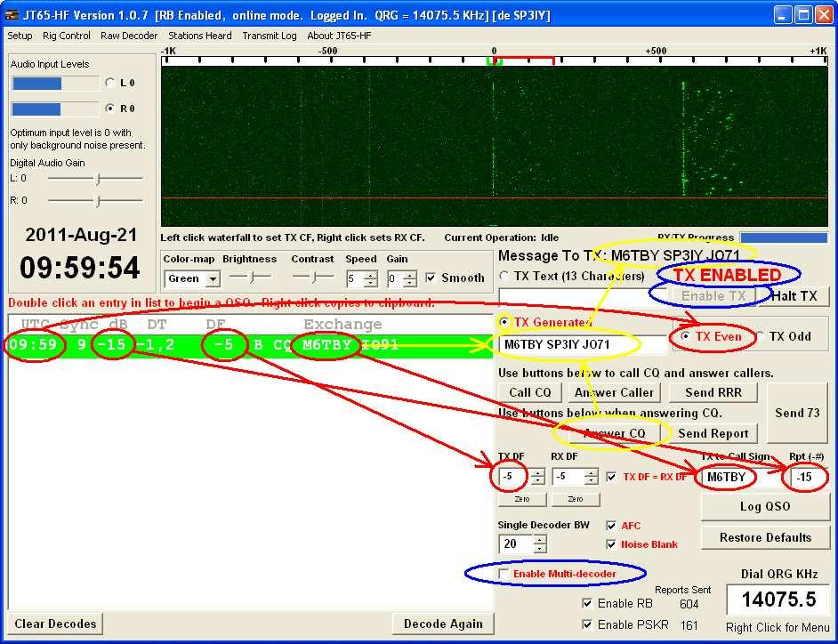
Task: Select the R 0 audio channel radio
Action: coord(110,108)
